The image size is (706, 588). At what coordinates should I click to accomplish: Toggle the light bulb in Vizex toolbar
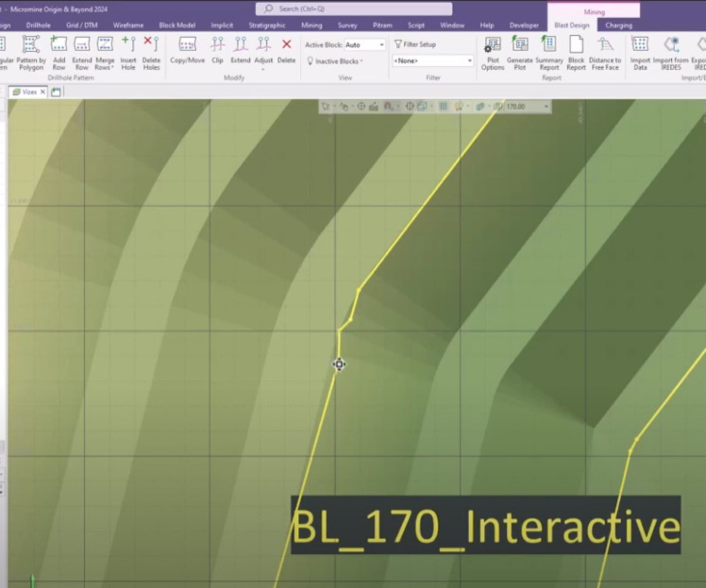(x=458, y=107)
